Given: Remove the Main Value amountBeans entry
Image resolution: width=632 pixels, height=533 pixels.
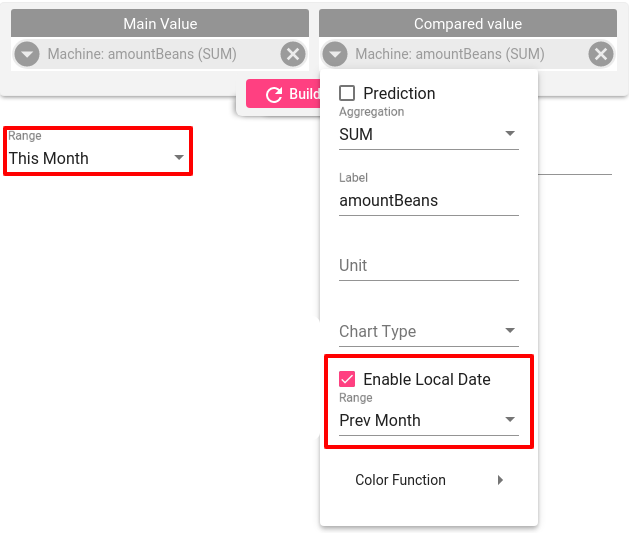Looking at the screenshot, I should coord(293,54).
